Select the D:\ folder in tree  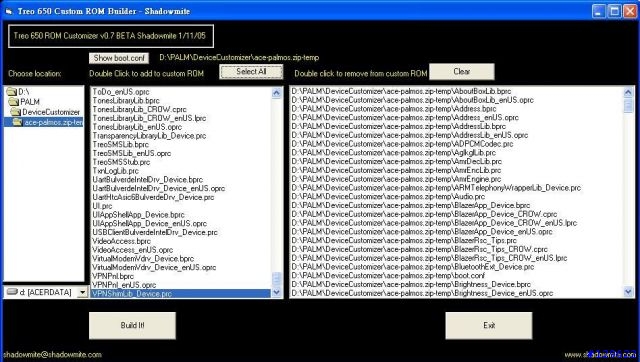[x=24, y=92]
